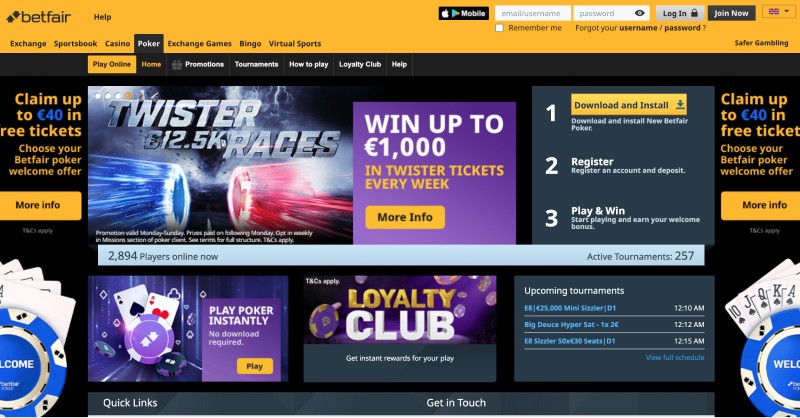Click the Promotions gift icon
Screen dimensions: 800x418
tap(177, 64)
